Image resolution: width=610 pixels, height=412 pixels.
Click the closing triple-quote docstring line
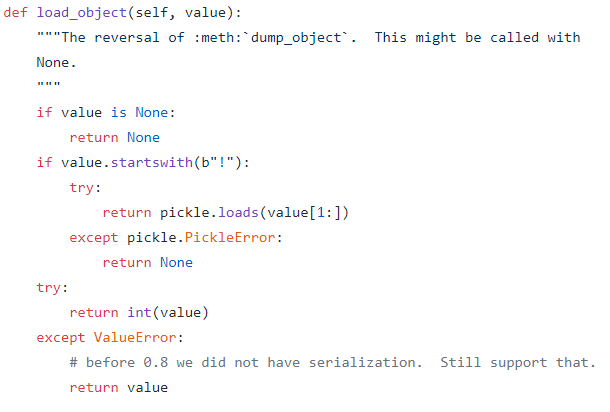(48, 87)
